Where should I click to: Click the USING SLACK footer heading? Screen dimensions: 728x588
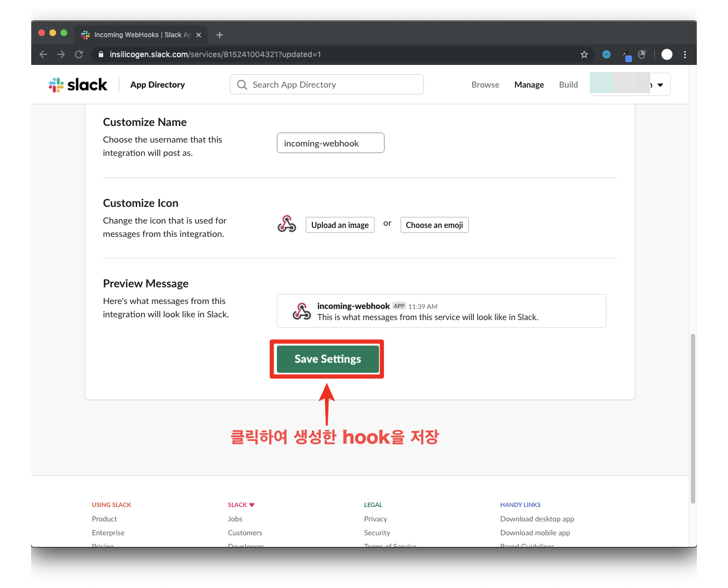[112, 505]
